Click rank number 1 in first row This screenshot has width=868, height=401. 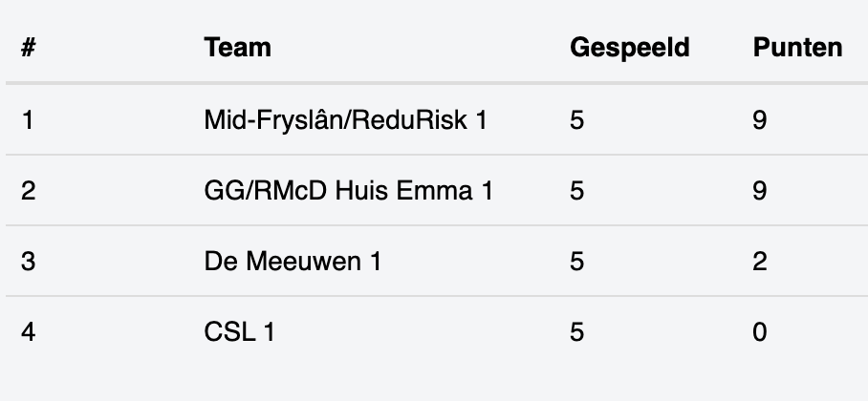coord(28,120)
